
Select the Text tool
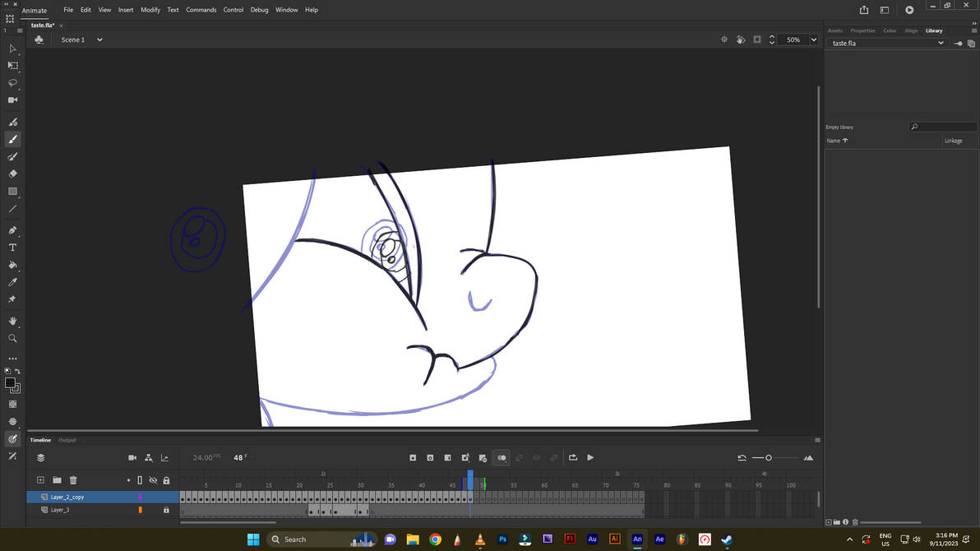(x=12, y=248)
